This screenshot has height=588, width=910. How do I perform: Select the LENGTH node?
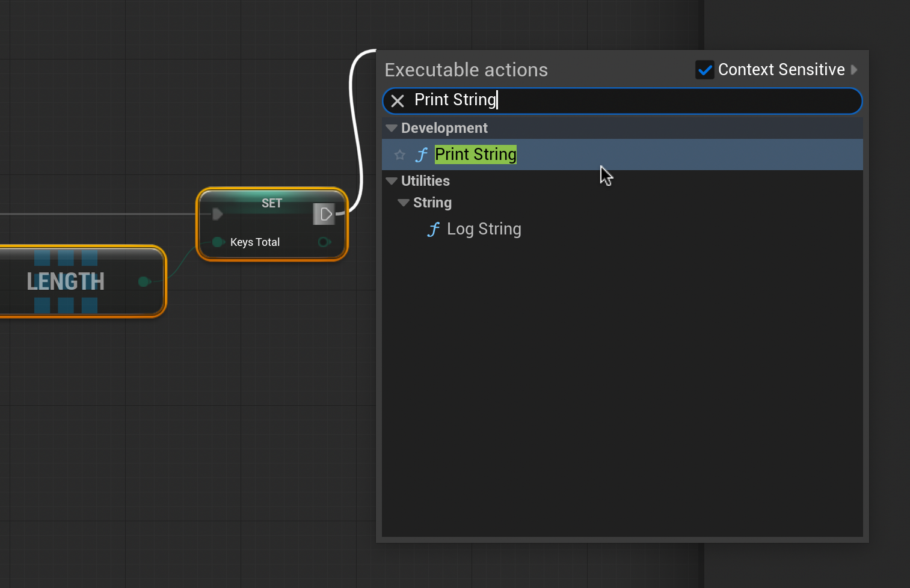pyautogui.click(x=66, y=281)
